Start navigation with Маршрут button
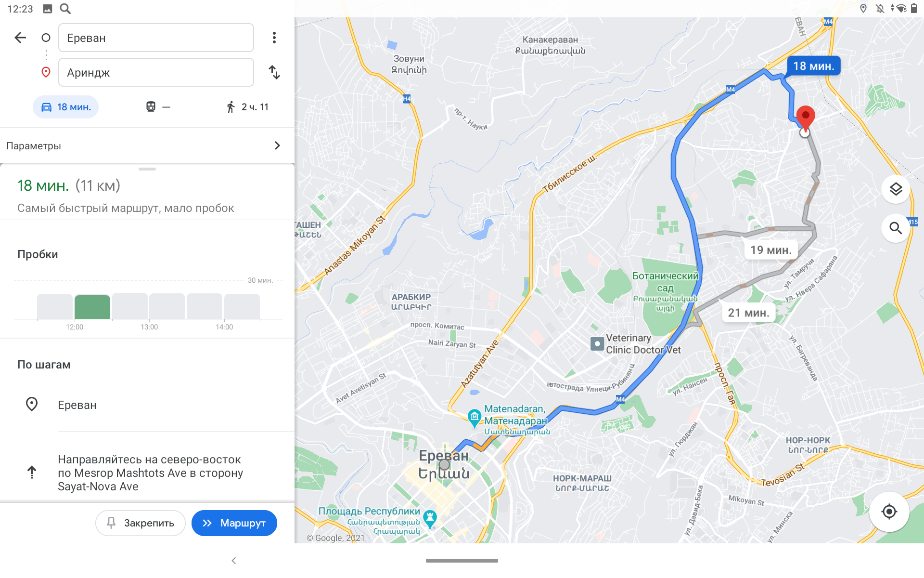 [234, 523]
